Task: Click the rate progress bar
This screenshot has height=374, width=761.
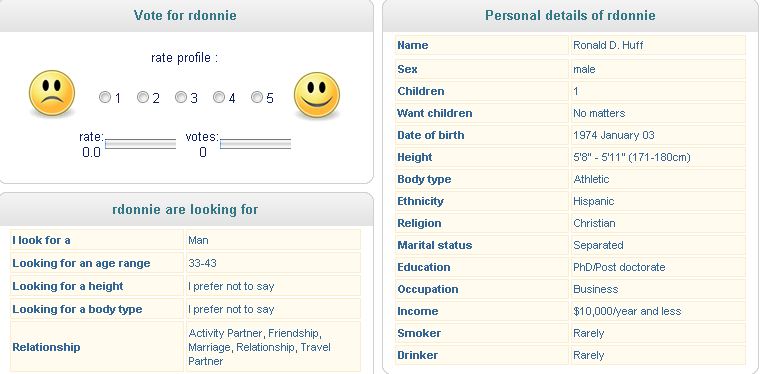Action: pyautogui.click(x=140, y=144)
